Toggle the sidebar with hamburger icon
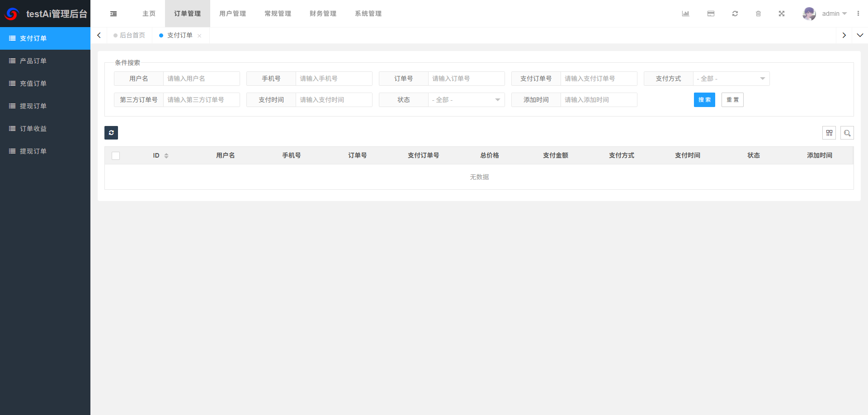Image resolution: width=868 pixels, height=415 pixels. click(x=113, y=14)
